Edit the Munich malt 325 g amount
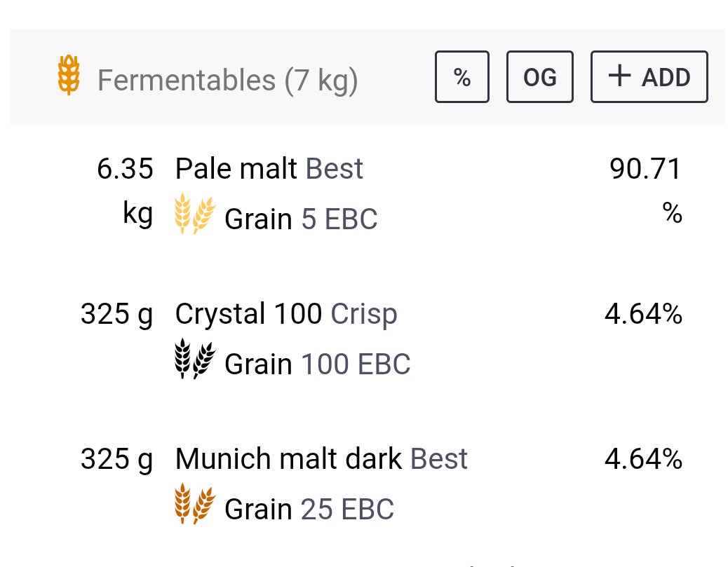 coord(116,460)
